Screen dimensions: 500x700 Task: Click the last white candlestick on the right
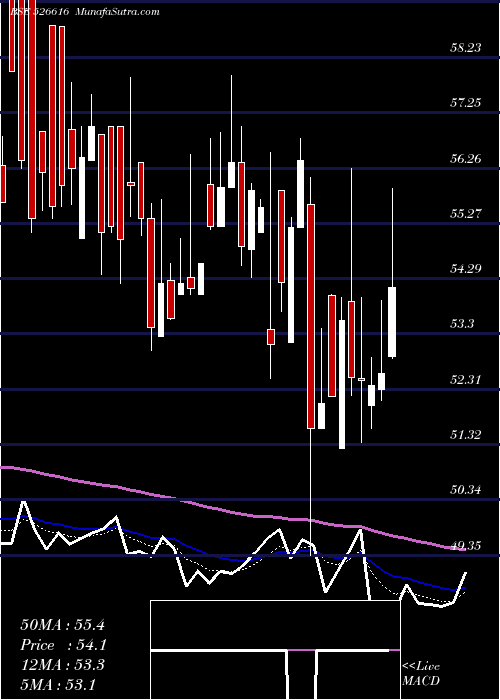point(392,322)
